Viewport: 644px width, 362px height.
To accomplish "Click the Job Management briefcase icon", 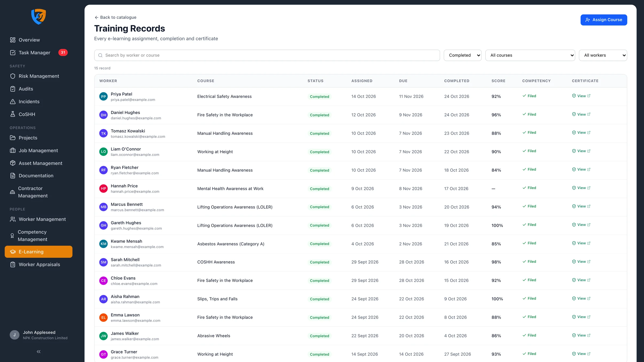I will 13,150.
